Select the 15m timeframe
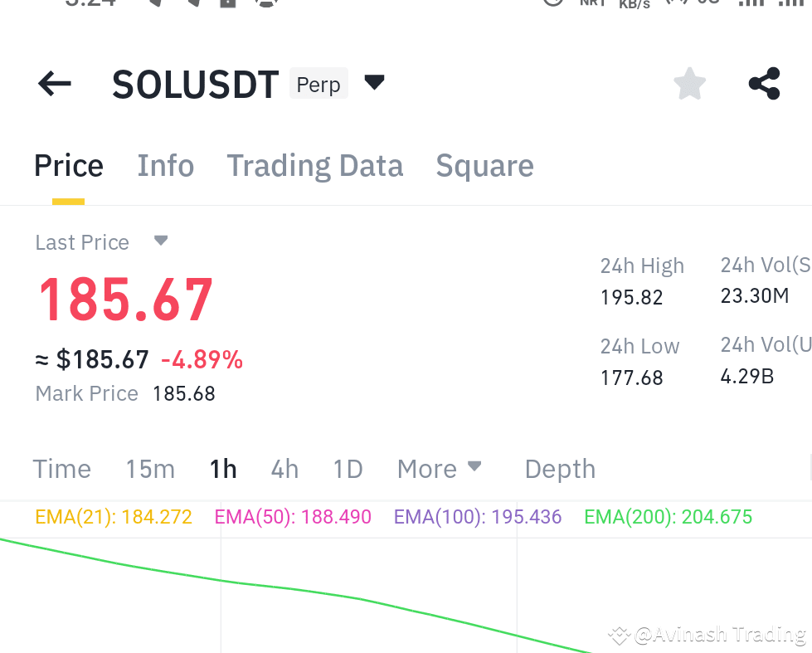812x653 pixels. pos(149,469)
